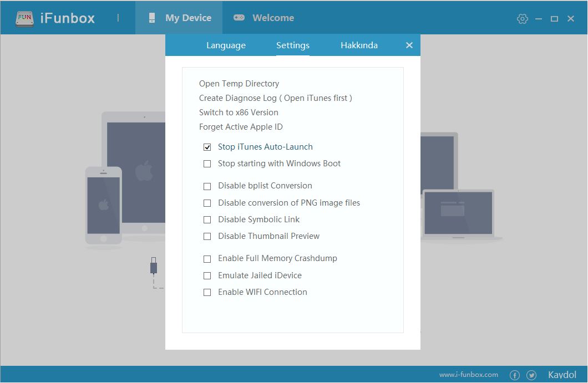Toggle Disable conversion of PNG image files
588x383 pixels.
(207, 203)
